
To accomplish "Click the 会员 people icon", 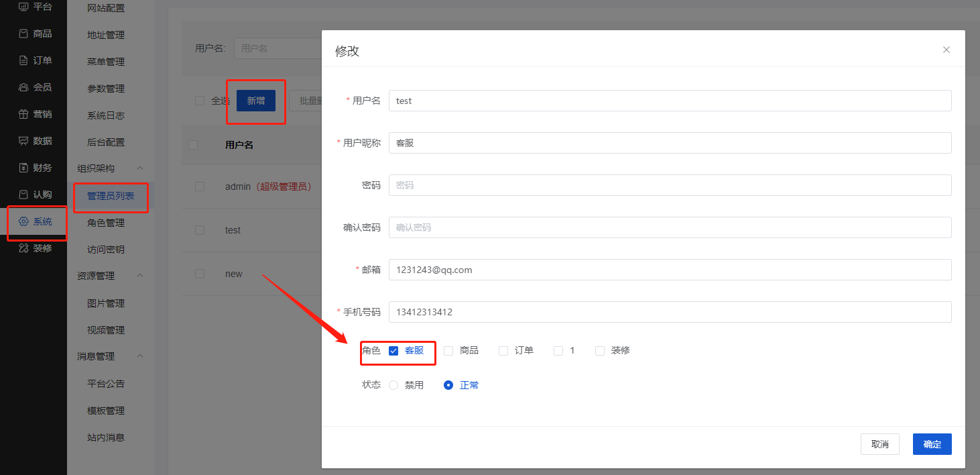I will click(x=23, y=87).
